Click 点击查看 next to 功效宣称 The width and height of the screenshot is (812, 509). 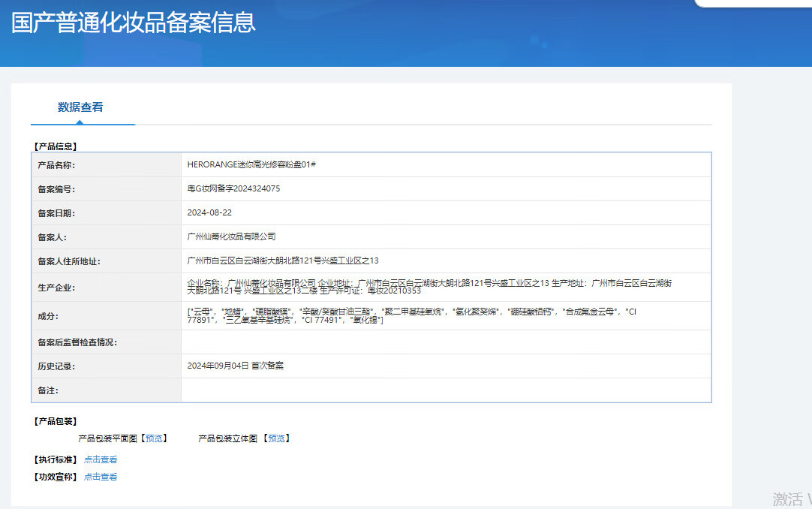(101, 477)
